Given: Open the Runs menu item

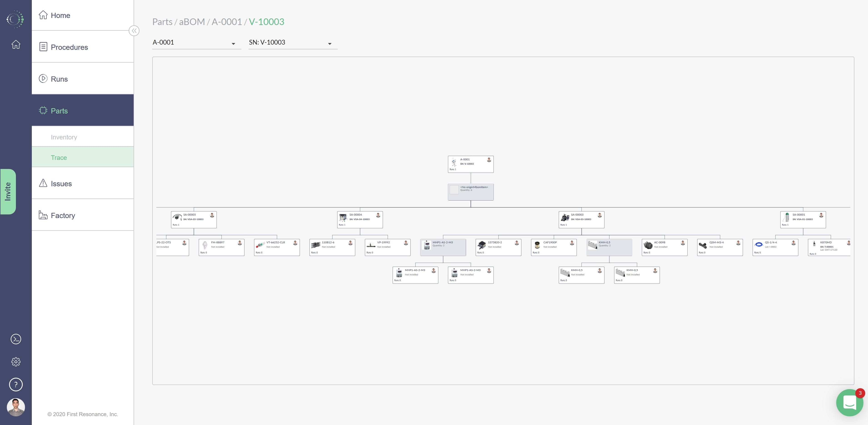Looking at the screenshot, I should coord(59,79).
